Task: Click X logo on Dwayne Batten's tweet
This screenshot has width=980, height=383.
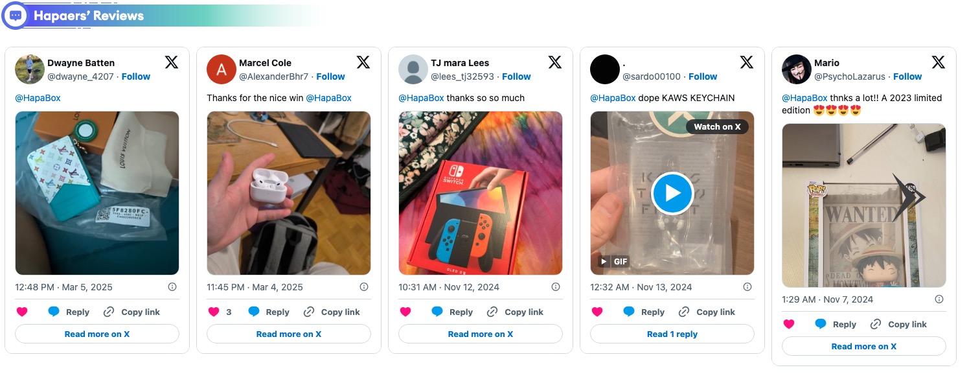Action: (171, 62)
